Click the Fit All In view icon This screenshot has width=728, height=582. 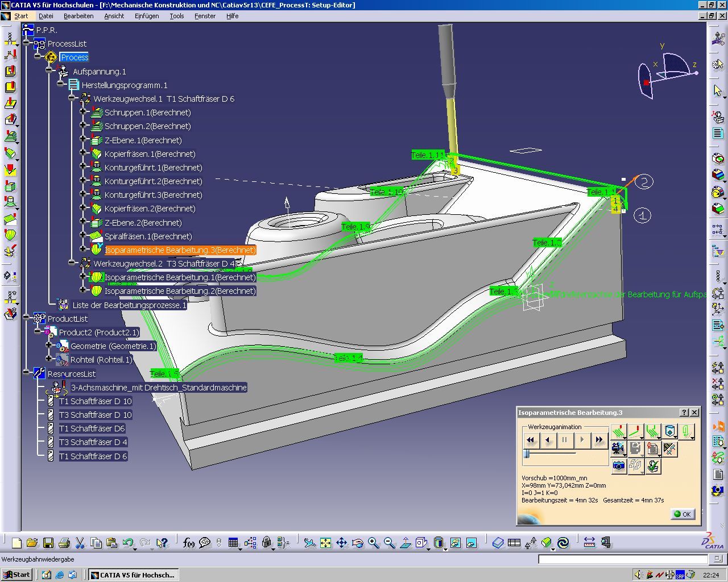pyautogui.click(x=325, y=543)
